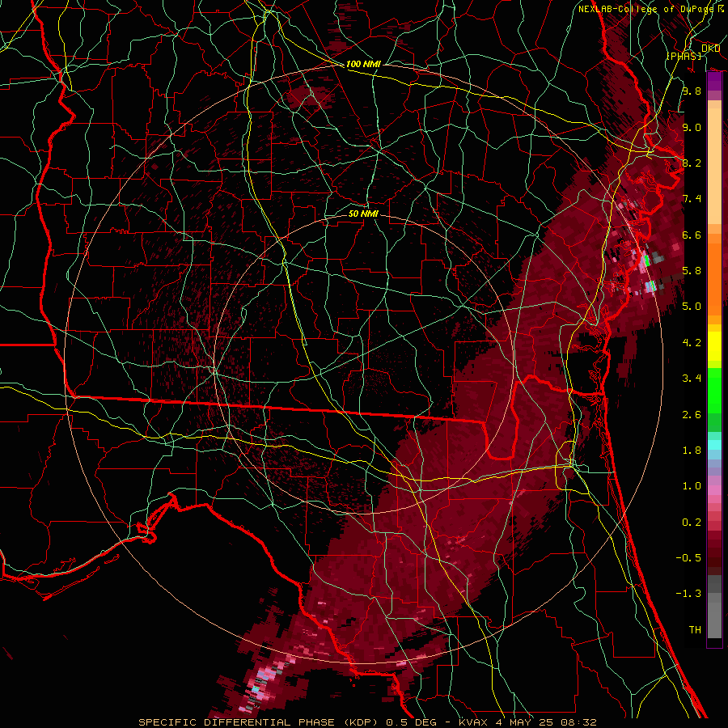Click the 'TH' threshold legend label
This screenshot has height=728, width=728.
pyautogui.click(x=695, y=630)
